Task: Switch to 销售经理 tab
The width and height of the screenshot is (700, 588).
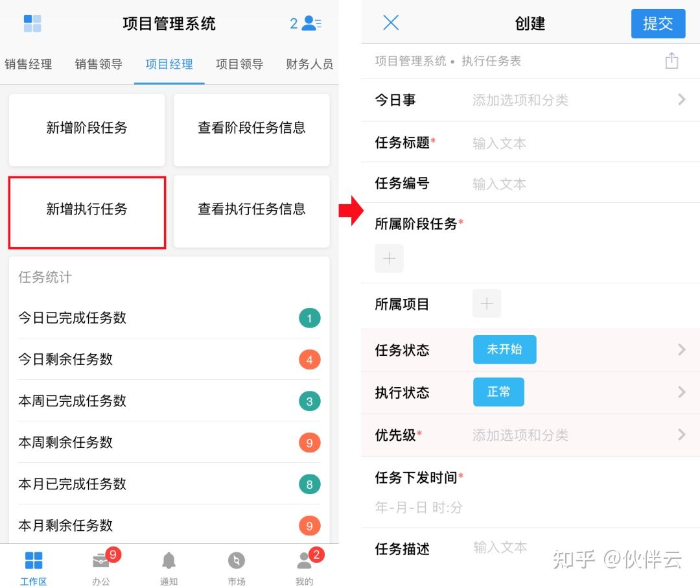Action: (28, 64)
